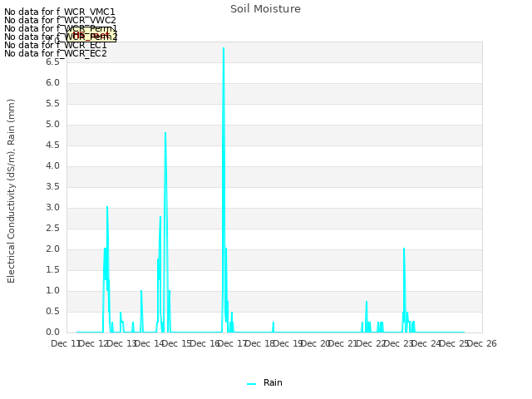Click the cyan Rain legend line swatch

pyautogui.click(x=251, y=384)
